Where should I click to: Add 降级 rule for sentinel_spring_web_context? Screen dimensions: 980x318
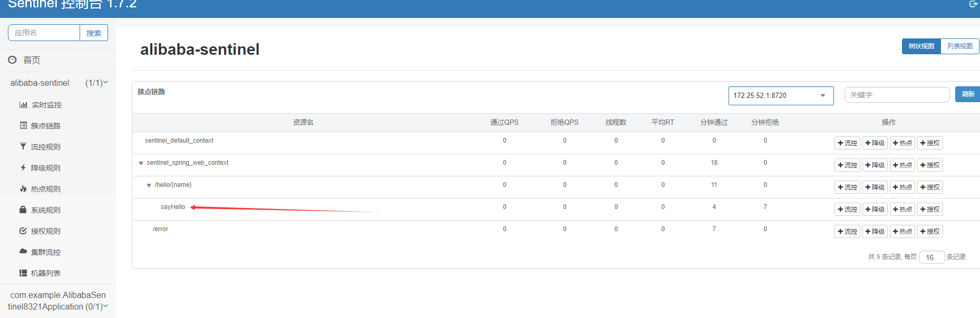(875, 165)
